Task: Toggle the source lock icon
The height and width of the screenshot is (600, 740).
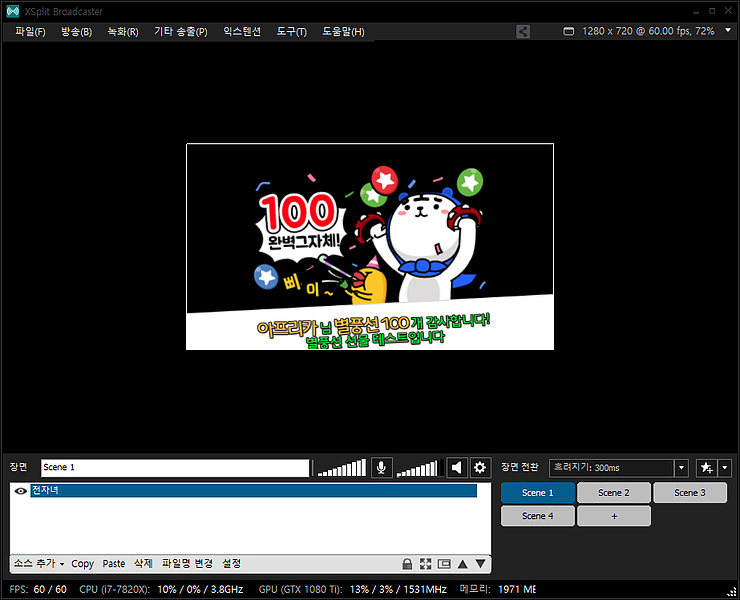Action: [407, 564]
